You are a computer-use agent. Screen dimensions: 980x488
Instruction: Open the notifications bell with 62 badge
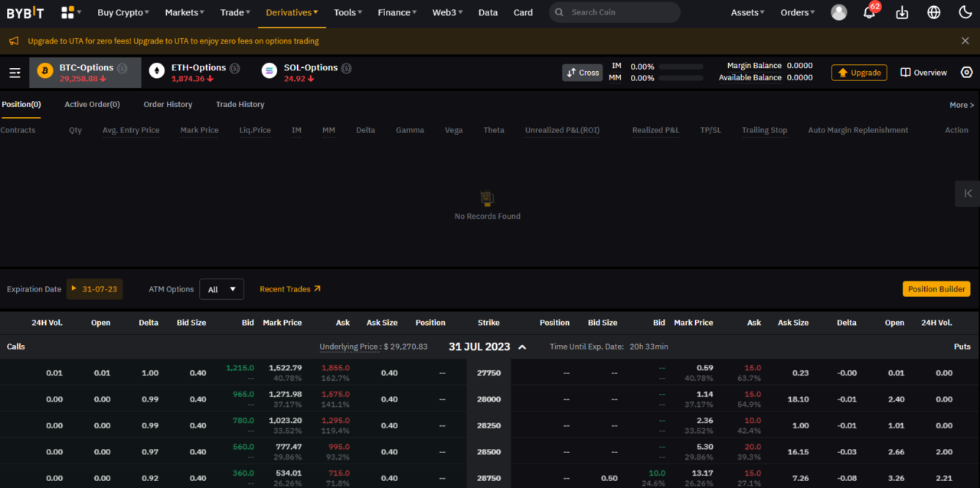coord(870,12)
